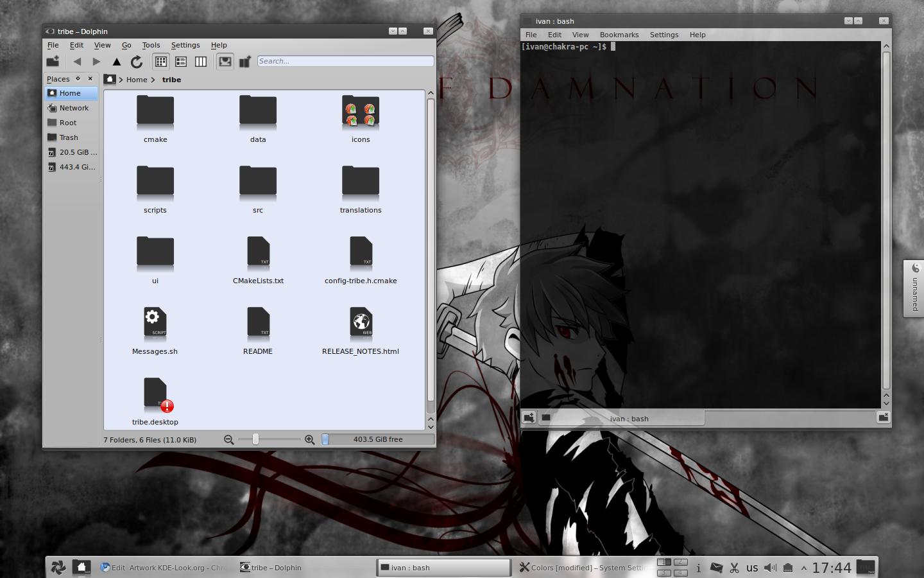Click the 'ivan : bash' Konsole tab
This screenshot has width=924, height=578.
[x=621, y=418]
